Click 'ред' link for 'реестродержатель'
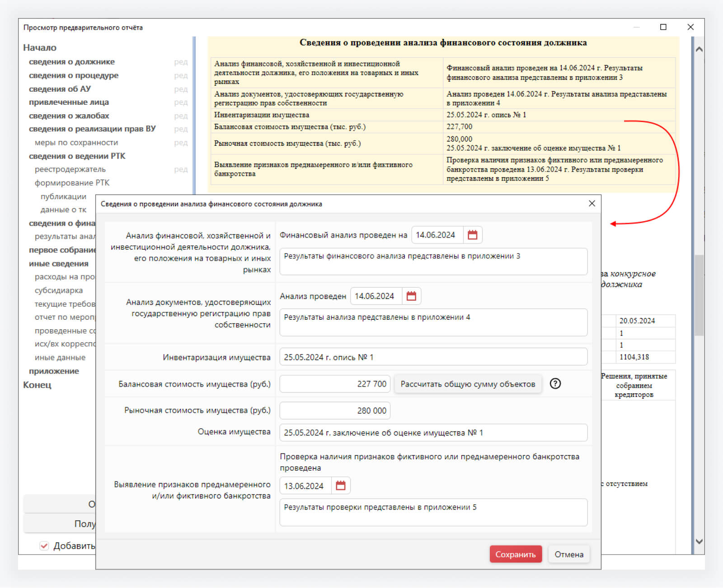 (181, 169)
